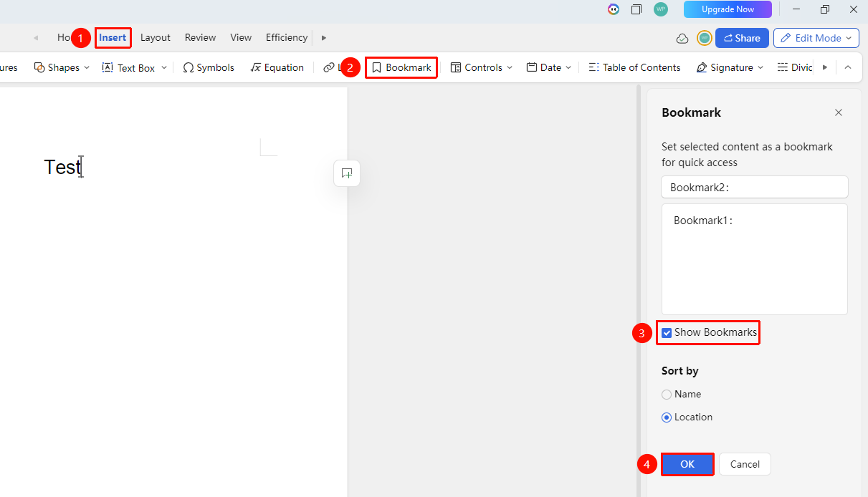The height and width of the screenshot is (497, 868).
Task: Switch to the Layout tab
Action: (x=156, y=37)
